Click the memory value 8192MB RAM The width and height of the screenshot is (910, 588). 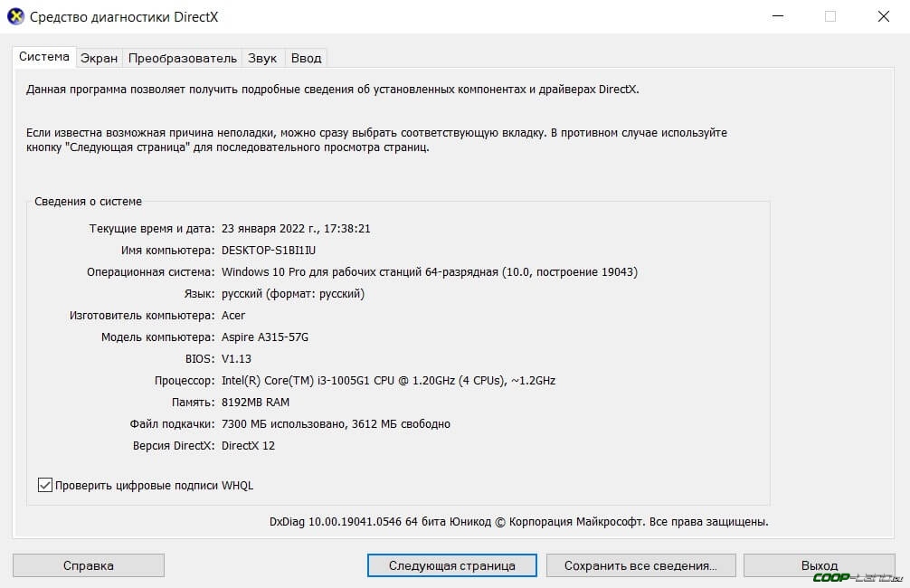(255, 402)
